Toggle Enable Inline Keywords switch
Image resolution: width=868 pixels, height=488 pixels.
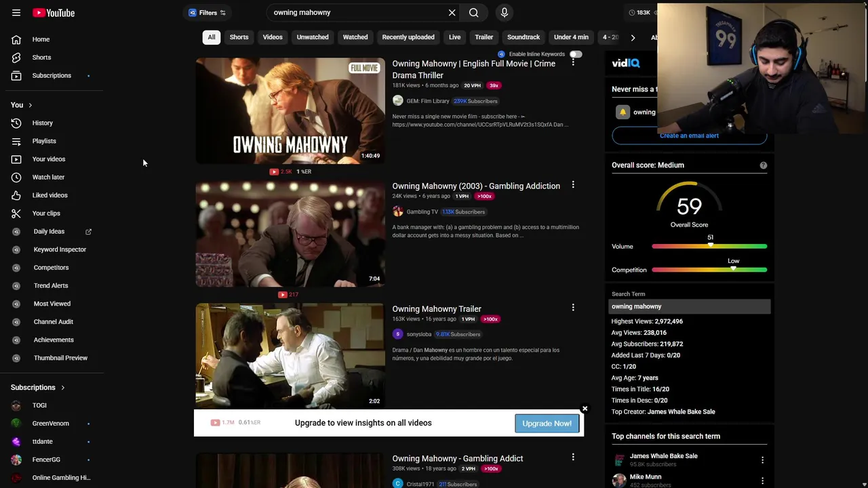pos(576,54)
